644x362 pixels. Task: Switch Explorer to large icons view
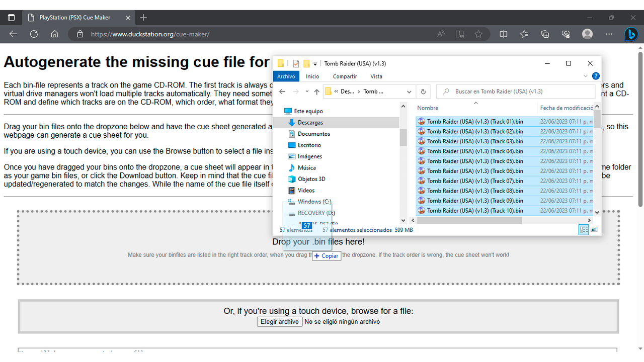pos(594,230)
